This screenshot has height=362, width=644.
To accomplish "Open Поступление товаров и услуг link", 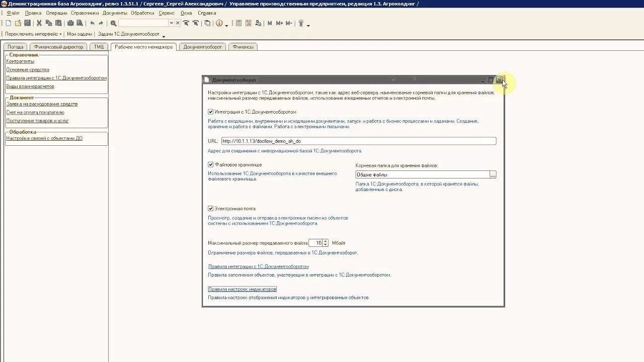I will [38, 121].
